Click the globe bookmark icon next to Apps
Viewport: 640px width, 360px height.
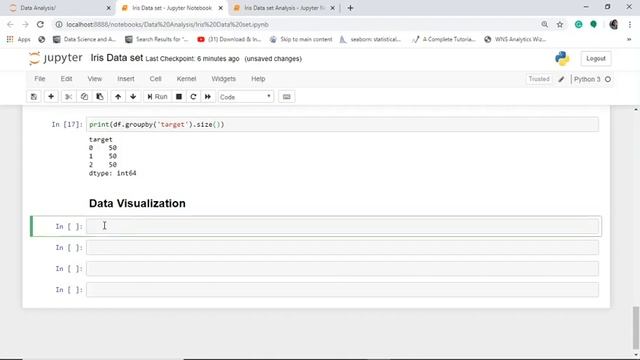(42, 39)
